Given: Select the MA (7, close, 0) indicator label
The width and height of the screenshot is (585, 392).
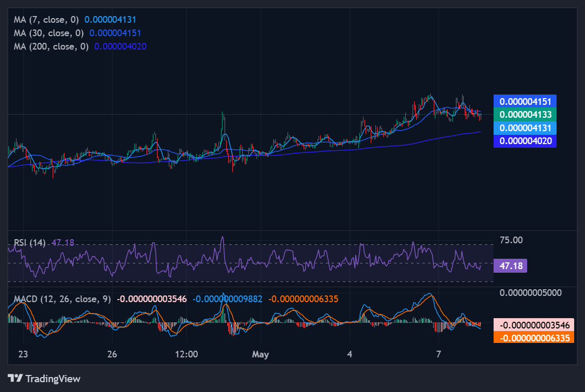Looking at the screenshot, I should tap(46, 20).
